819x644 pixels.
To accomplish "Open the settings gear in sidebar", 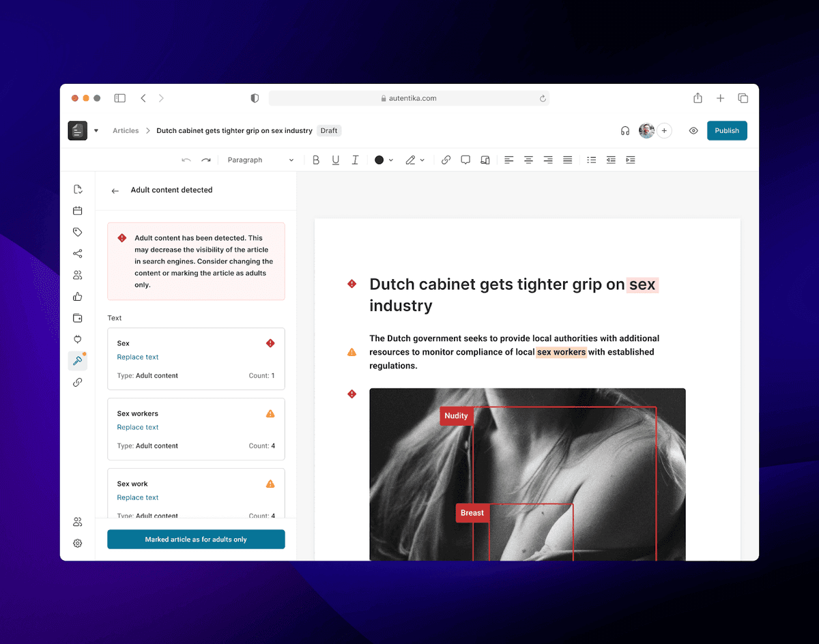I will (x=78, y=544).
